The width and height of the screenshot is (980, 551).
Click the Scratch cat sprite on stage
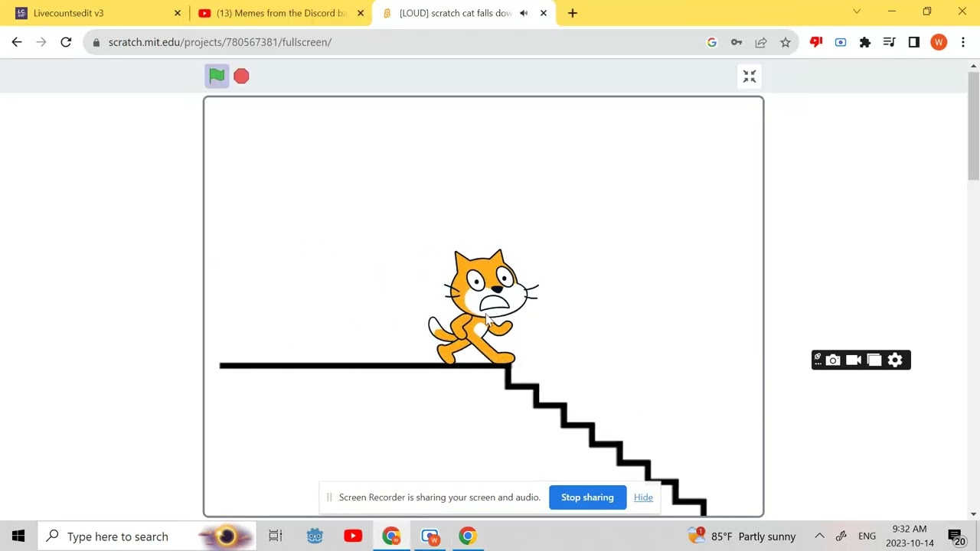coord(482,308)
